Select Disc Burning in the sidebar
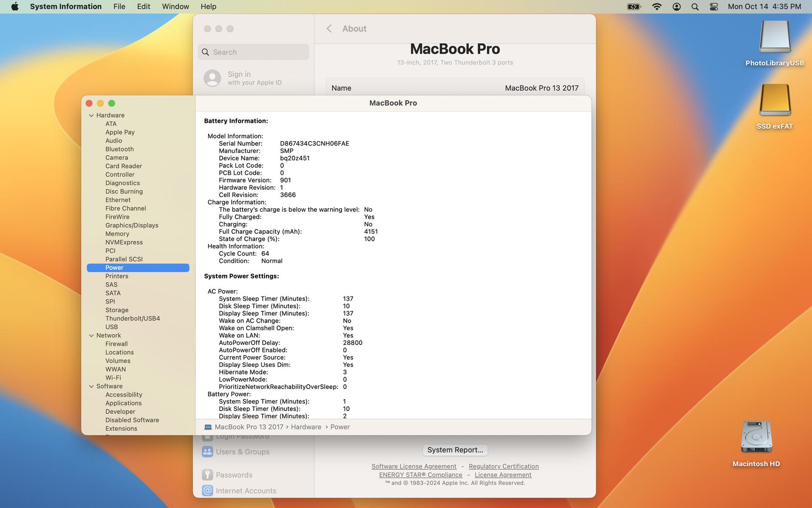Viewport: 812px width, 508px height. click(124, 191)
